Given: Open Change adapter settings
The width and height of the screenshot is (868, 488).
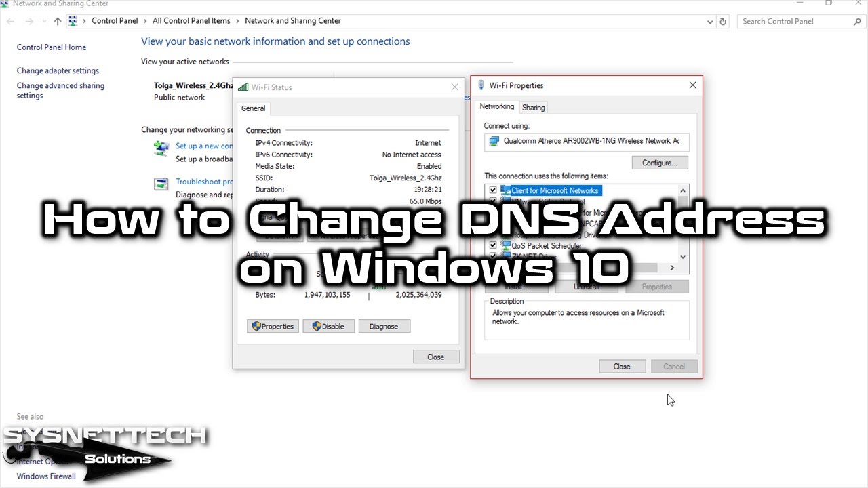Looking at the screenshot, I should coord(58,70).
